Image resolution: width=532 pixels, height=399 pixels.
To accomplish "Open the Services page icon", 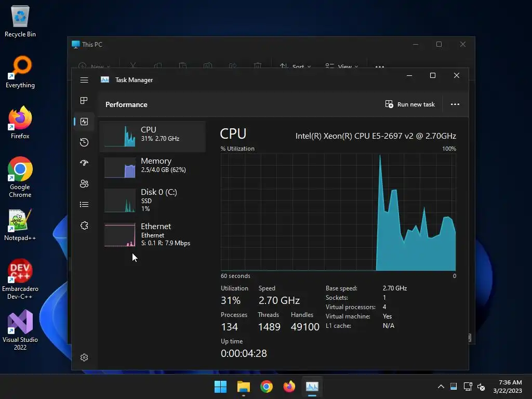I will 84,225.
